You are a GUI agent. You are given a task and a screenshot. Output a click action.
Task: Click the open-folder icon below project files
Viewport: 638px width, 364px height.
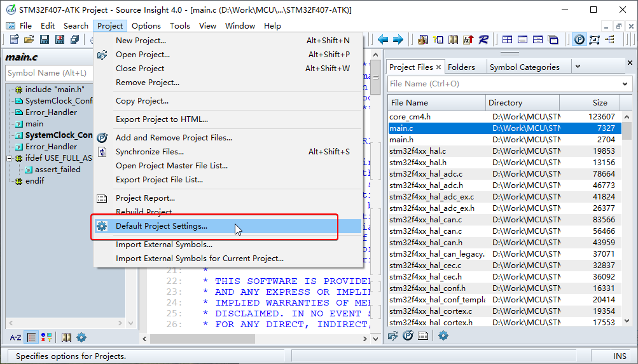pos(392,336)
